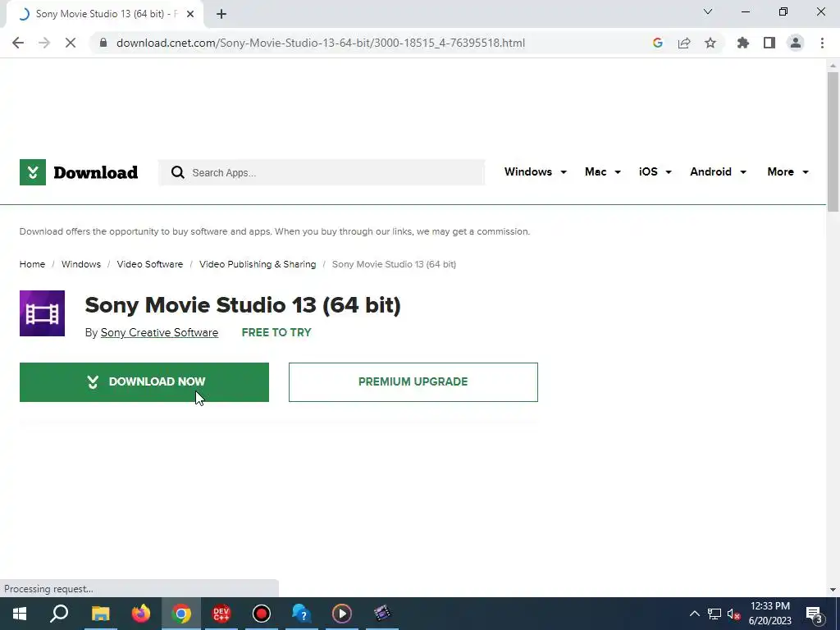Click the muted volume tray icon
This screenshot has height=630, width=840.
tap(733, 614)
